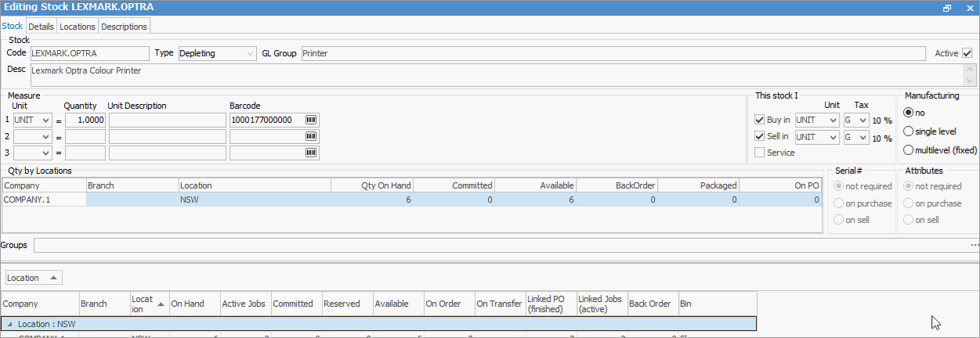
Task: Toggle the Active checkbox
Action: tap(967, 53)
